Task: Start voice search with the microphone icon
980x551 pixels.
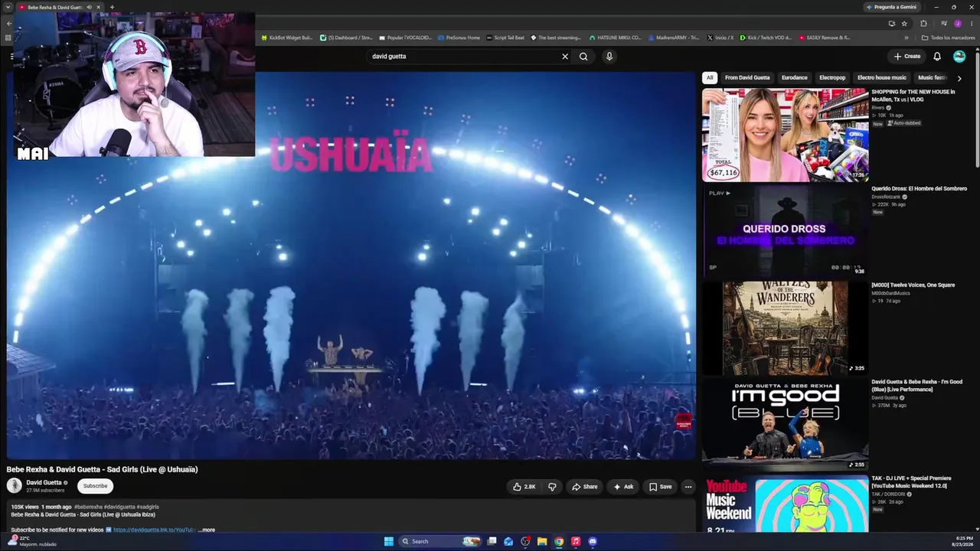Action: 609,57
